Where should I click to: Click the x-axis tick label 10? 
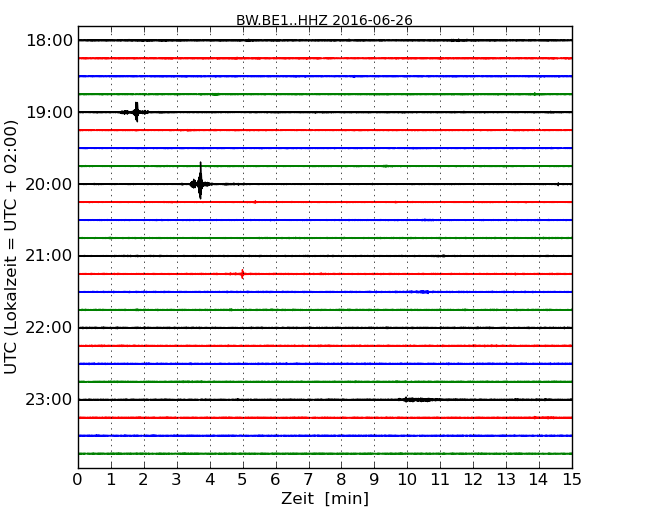point(407,479)
